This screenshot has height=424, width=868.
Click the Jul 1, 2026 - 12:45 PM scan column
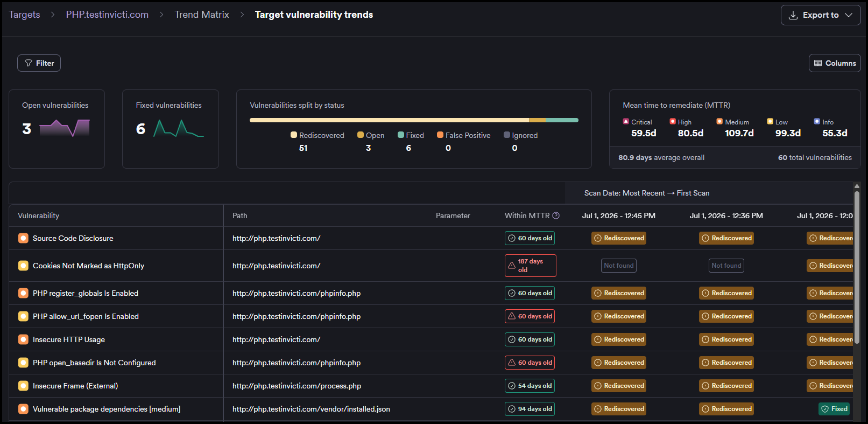click(619, 216)
